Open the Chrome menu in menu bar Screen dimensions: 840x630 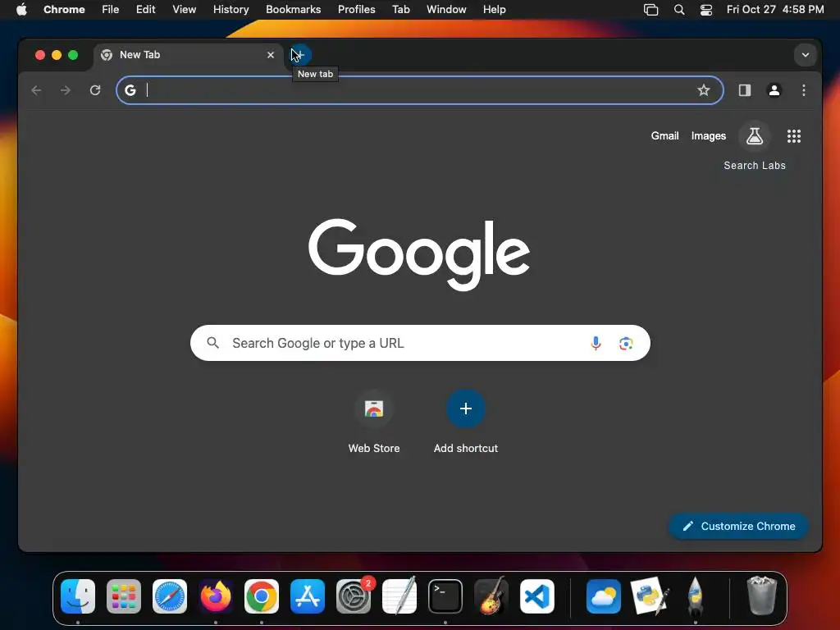coord(64,10)
